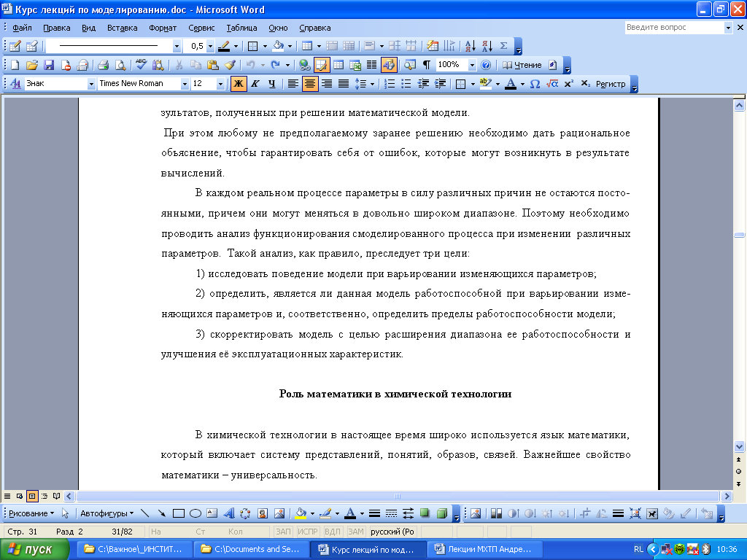Insert a text box from the drawing toolbar

[212, 513]
